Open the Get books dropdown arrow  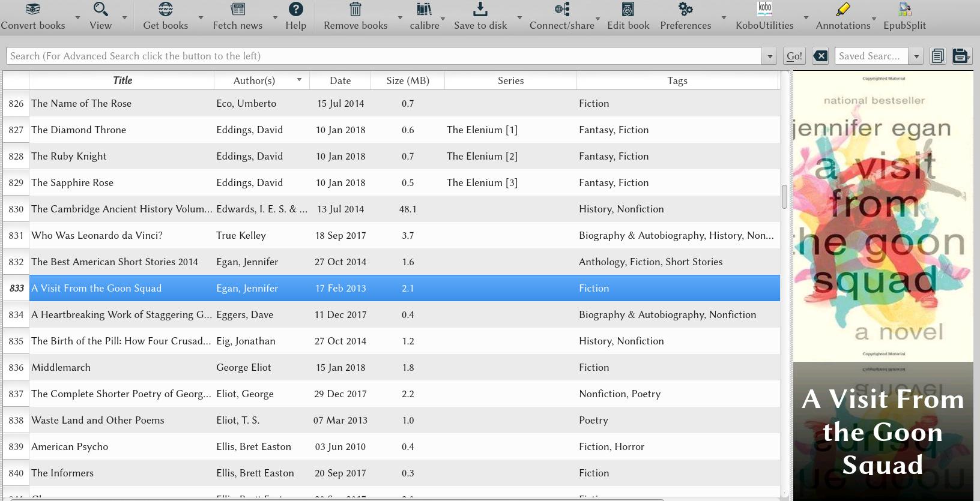(201, 17)
